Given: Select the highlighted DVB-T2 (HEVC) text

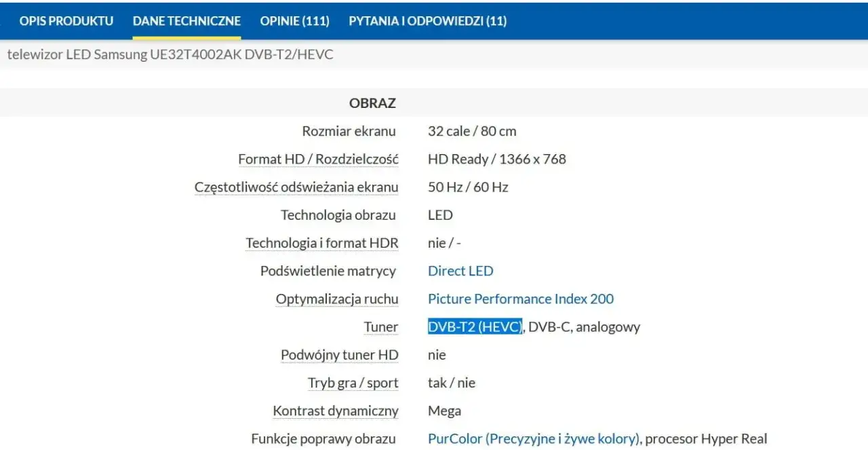Looking at the screenshot, I should point(474,326).
